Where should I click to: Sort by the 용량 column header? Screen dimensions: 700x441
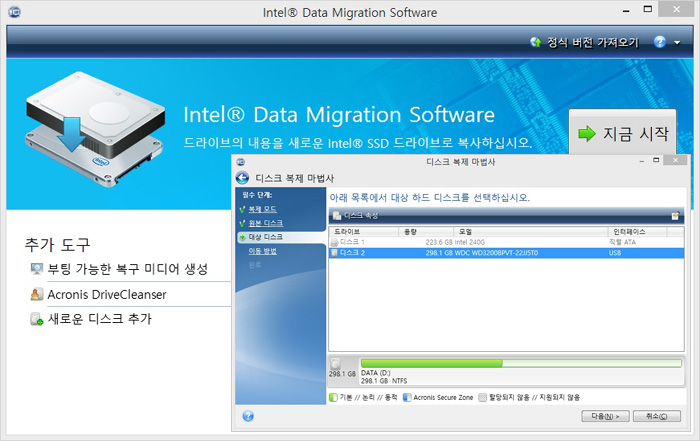point(426,232)
